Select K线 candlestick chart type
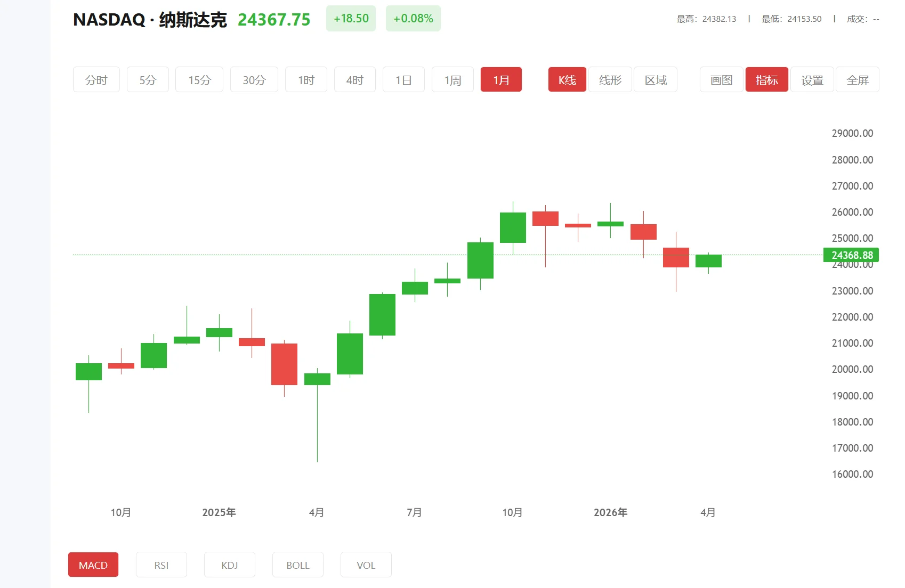 click(x=567, y=80)
